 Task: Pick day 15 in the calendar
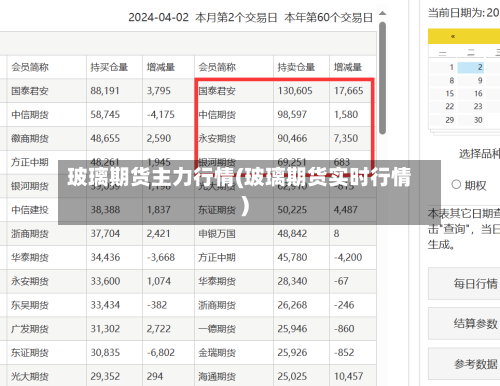(443, 93)
